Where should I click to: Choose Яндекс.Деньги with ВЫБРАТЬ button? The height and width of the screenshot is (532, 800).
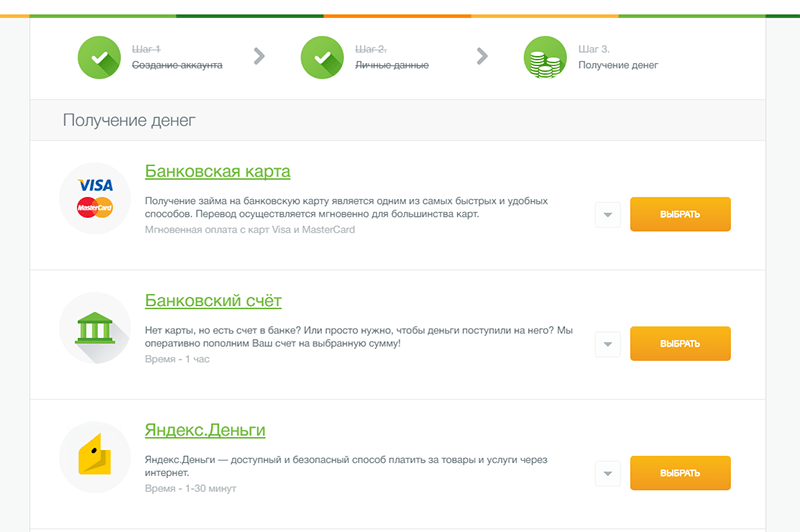click(x=680, y=473)
